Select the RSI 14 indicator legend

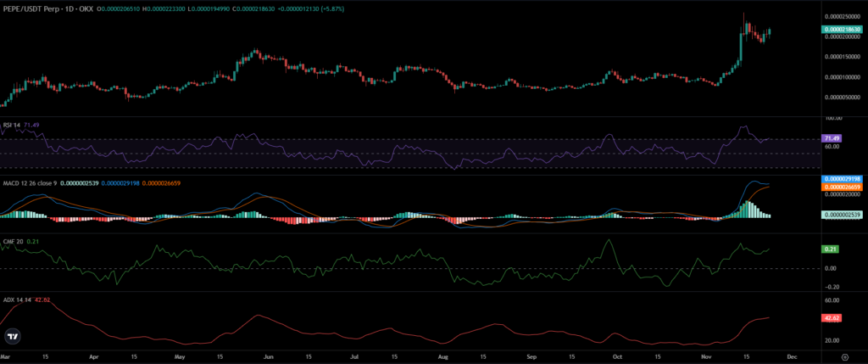pos(13,126)
